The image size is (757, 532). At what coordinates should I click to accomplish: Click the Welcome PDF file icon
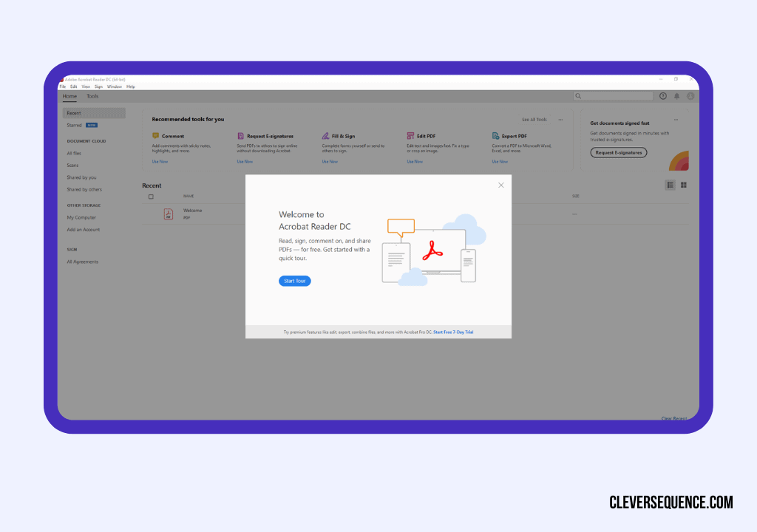pyautogui.click(x=169, y=214)
